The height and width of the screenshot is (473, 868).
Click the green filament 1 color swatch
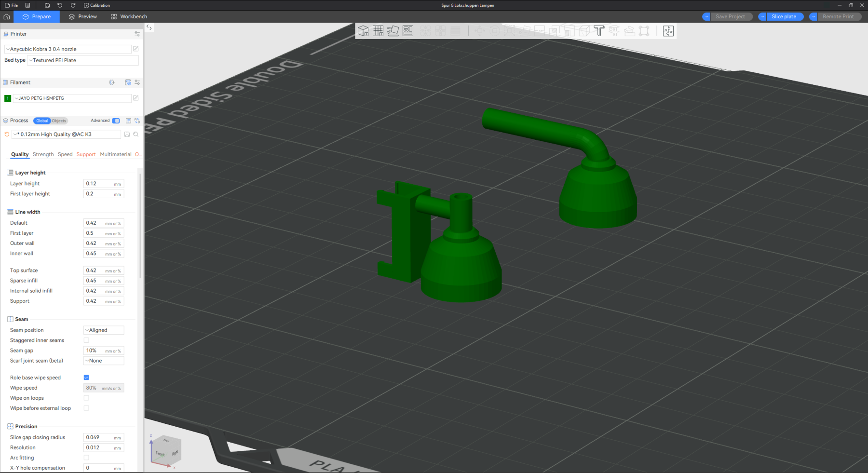8,98
